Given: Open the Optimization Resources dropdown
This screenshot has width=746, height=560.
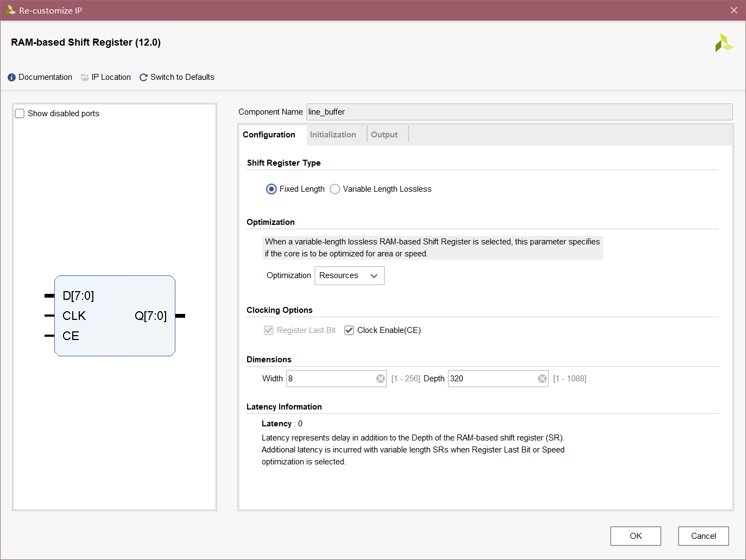Looking at the screenshot, I should [x=350, y=275].
